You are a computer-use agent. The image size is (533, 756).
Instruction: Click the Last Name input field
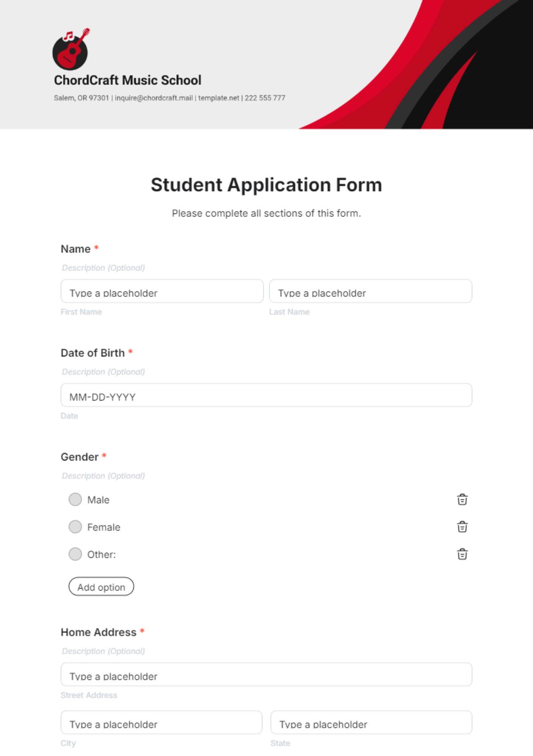coord(370,292)
